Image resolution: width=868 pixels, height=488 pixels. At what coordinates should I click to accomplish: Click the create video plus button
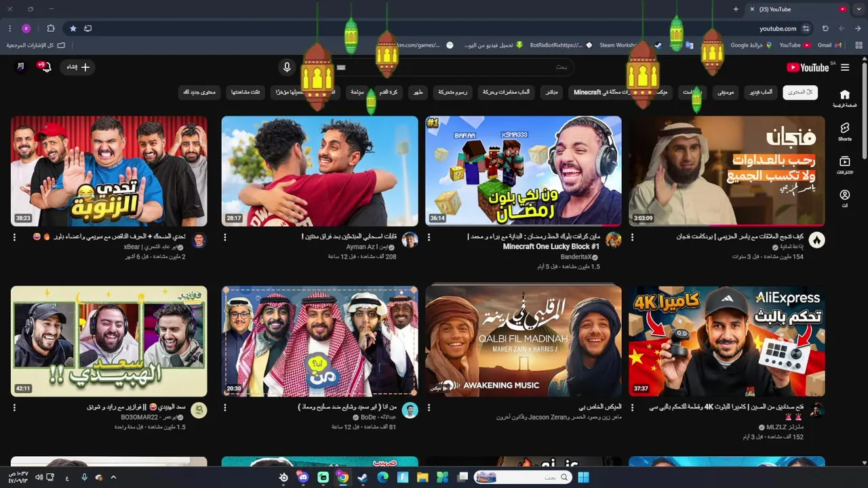[79, 67]
